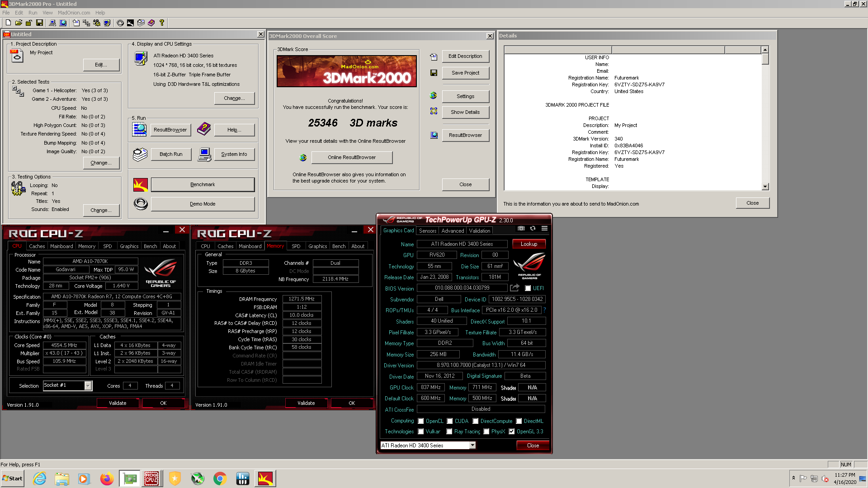The height and width of the screenshot is (488, 868).
Task: Click the New project toolbar icon
Action: point(8,23)
